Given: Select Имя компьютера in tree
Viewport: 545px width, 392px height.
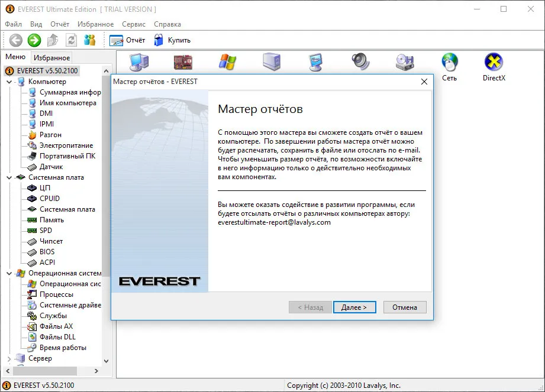Looking at the screenshot, I should pyautogui.click(x=62, y=103).
